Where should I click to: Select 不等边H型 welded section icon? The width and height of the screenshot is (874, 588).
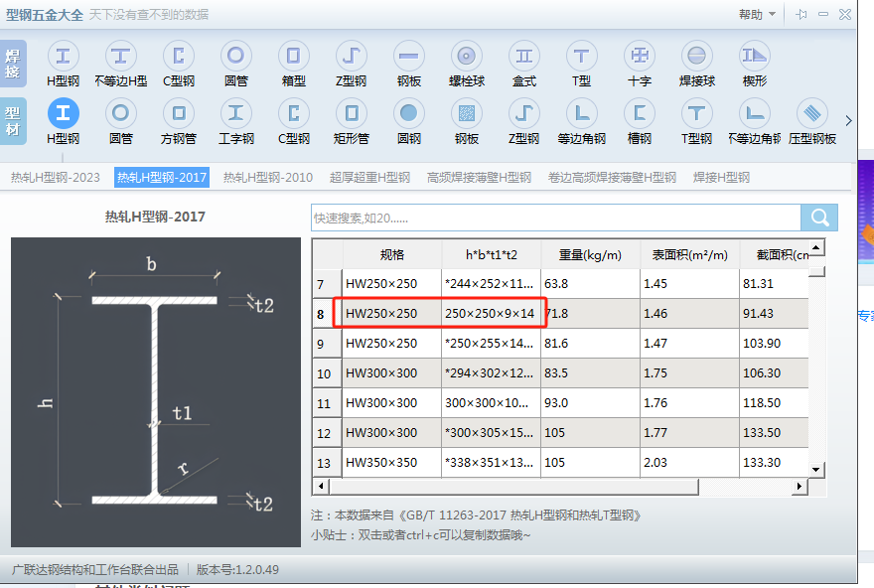coord(120,56)
